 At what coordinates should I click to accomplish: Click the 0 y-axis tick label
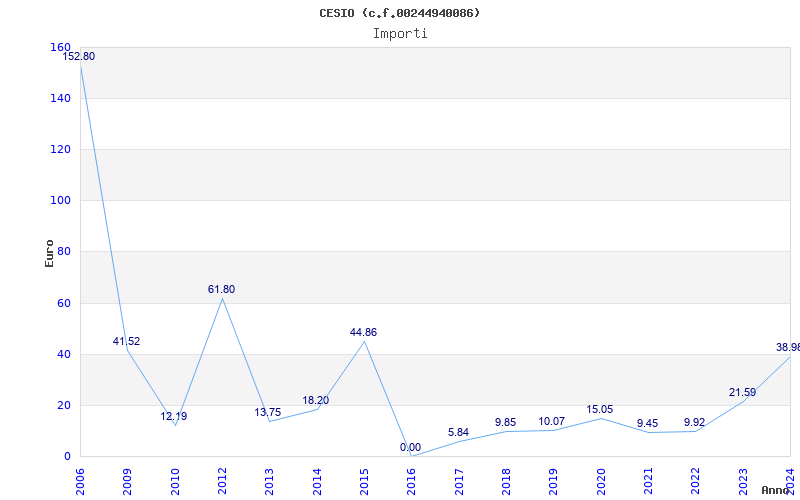[67, 457]
